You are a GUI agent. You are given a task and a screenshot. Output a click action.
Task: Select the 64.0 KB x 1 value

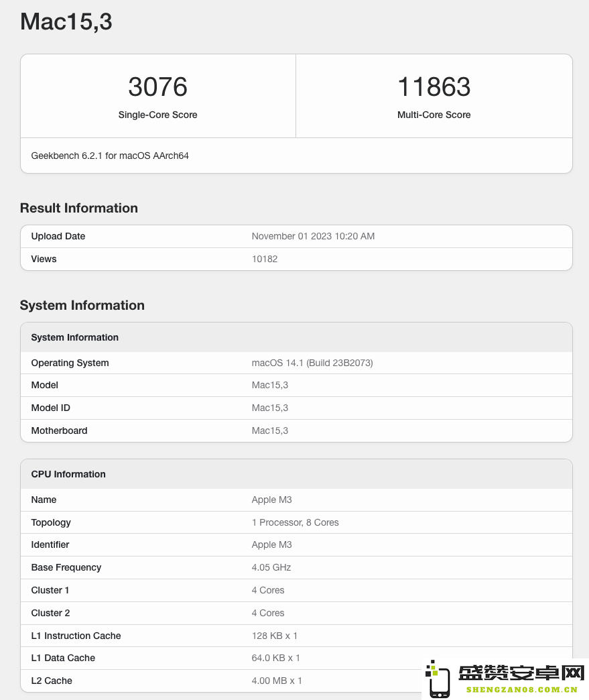click(x=276, y=658)
